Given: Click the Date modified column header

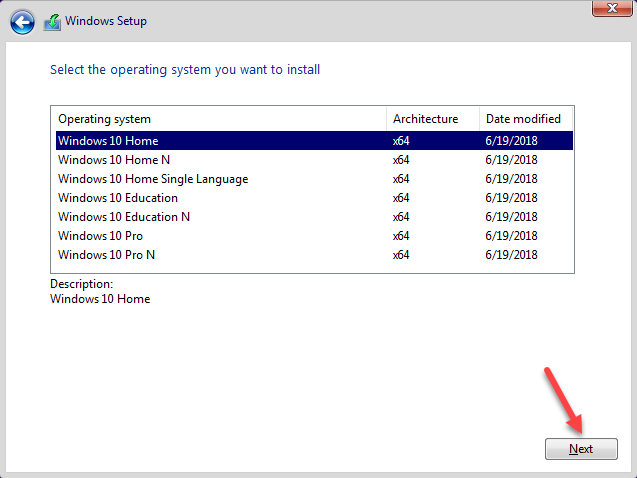Looking at the screenshot, I should coord(522,119).
